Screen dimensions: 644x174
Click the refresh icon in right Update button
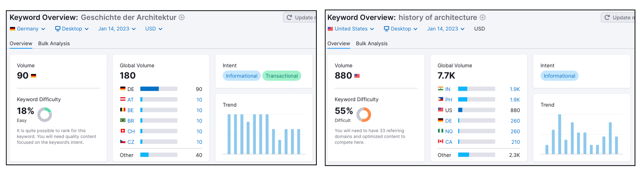[607, 17]
